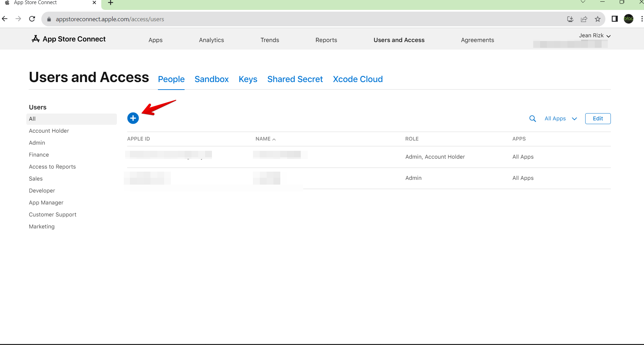Click the browser back arrow
The image size is (644, 345).
coord(5,19)
